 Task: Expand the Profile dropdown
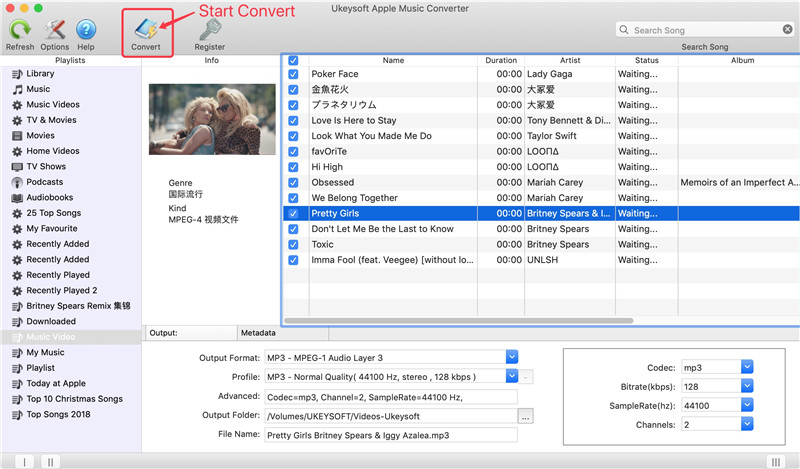tap(512, 376)
